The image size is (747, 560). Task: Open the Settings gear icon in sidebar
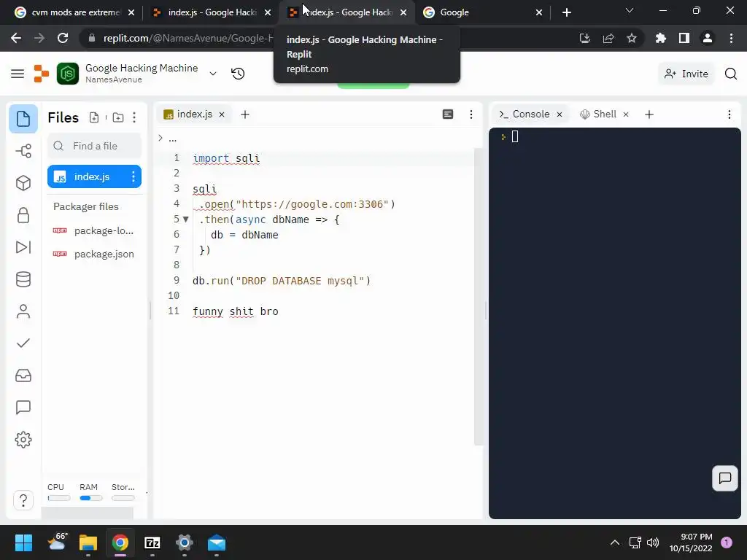(23, 440)
